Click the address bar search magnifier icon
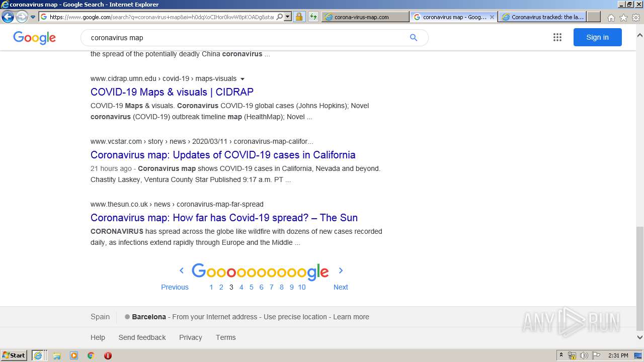This screenshot has width=644, height=362. click(280, 17)
